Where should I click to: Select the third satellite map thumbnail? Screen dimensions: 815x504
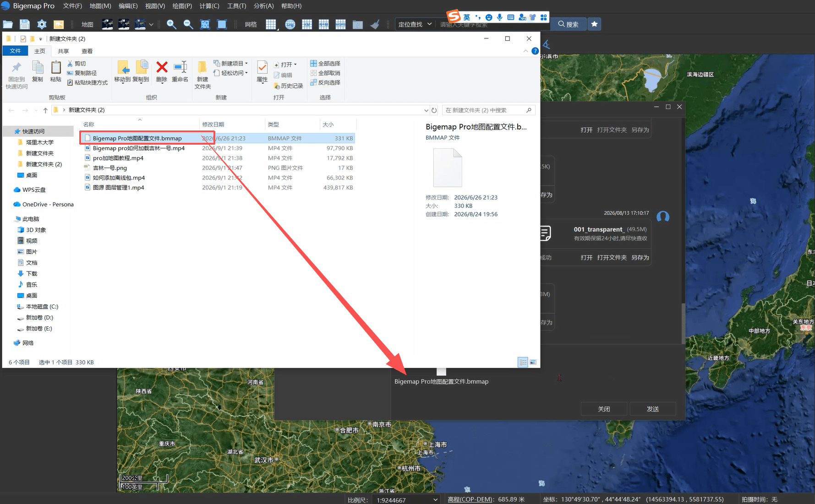pos(140,24)
